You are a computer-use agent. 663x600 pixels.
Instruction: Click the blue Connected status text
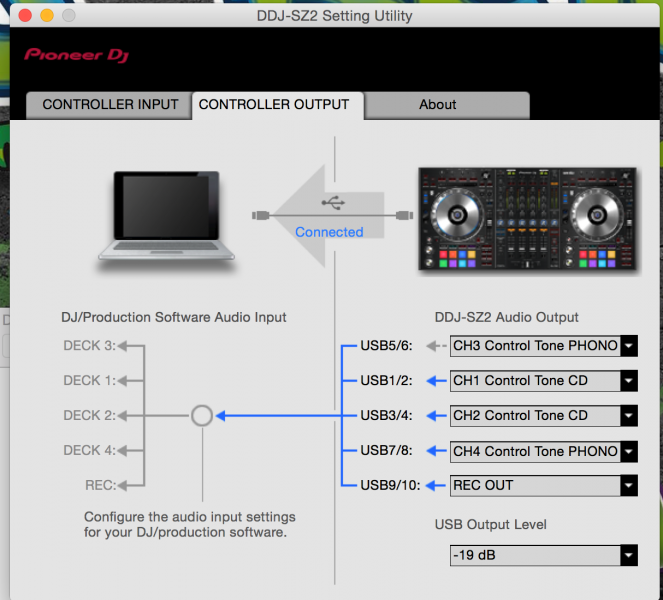[x=329, y=232]
